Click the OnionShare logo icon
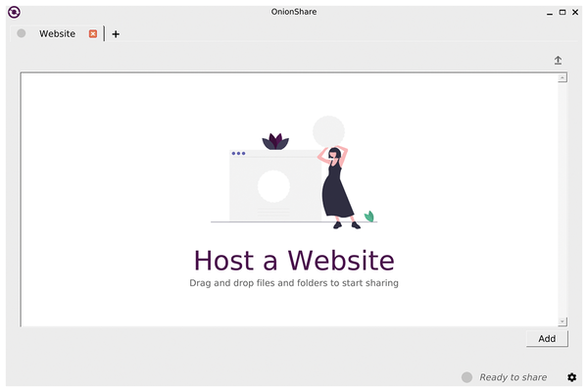Screen dimensions: 588x392 [x=15, y=12]
